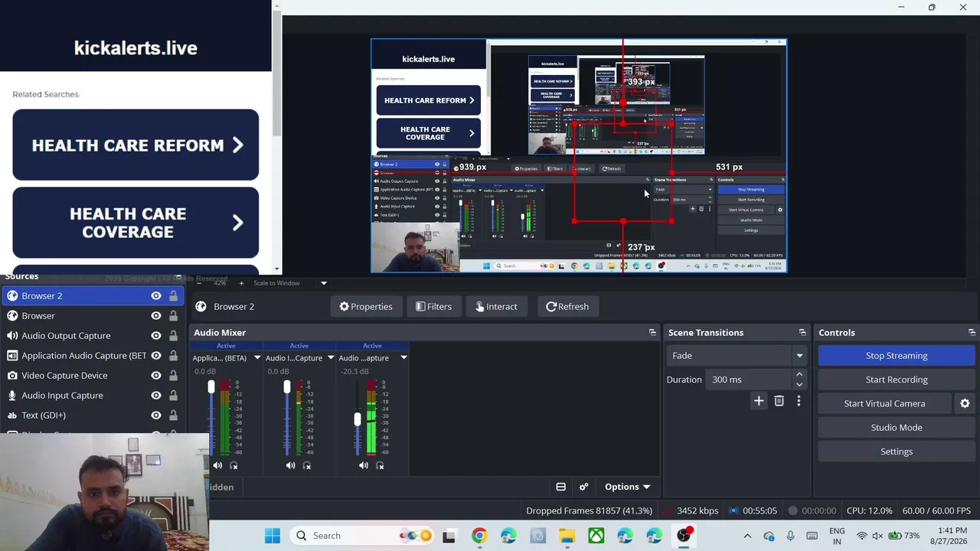The width and height of the screenshot is (980, 551).
Task: Toggle Audio Input Capture visibility eye
Action: pyautogui.click(x=156, y=395)
